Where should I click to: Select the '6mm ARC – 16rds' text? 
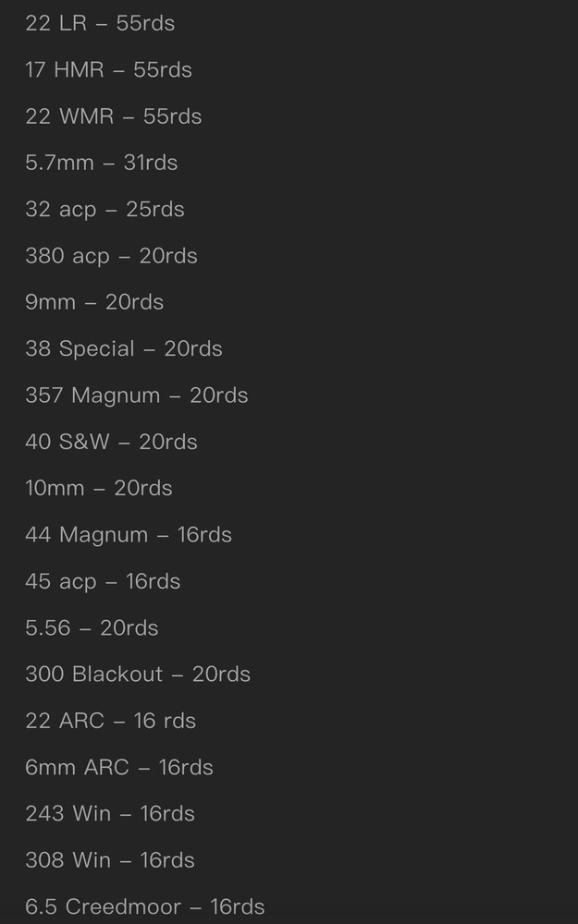[119, 768]
